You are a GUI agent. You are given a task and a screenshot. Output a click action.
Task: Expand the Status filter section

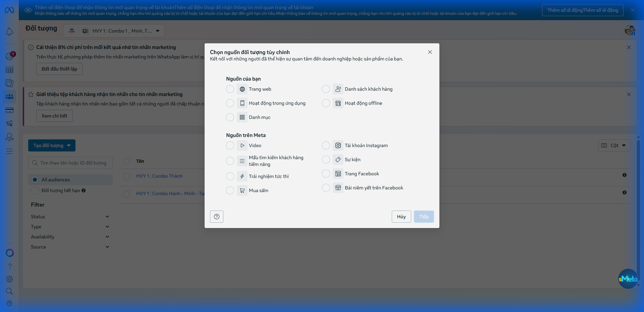point(70,217)
